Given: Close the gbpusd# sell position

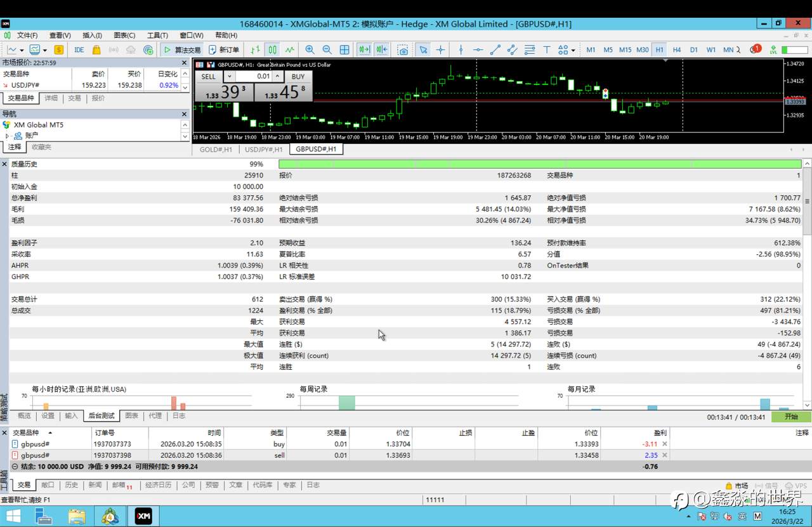Looking at the screenshot, I should tap(665, 455).
